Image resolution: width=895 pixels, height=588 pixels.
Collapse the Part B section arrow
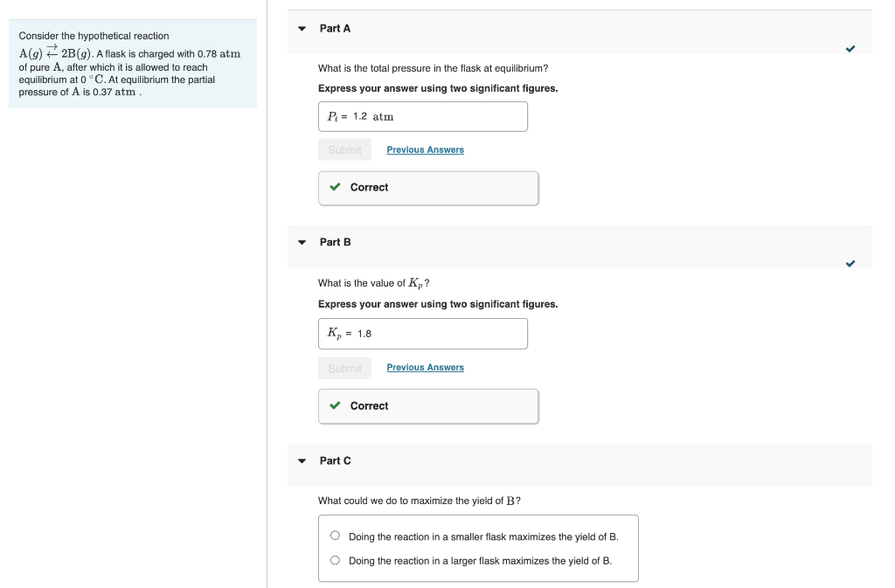pyautogui.click(x=302, y=242)
